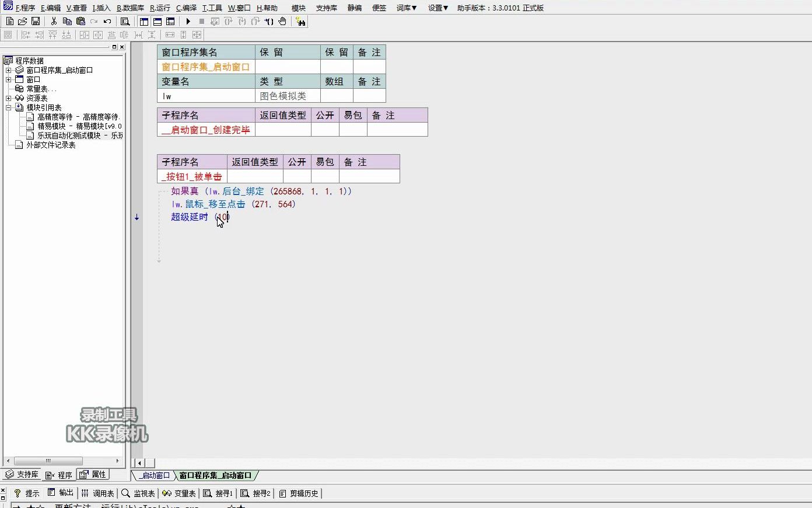Image resolution: width=812 pixels, height=508 pixels.
Task: Click the __启动窗口_创建完毕 subroutine name cell
Action: pyautogui.click(x=206, y=130)
